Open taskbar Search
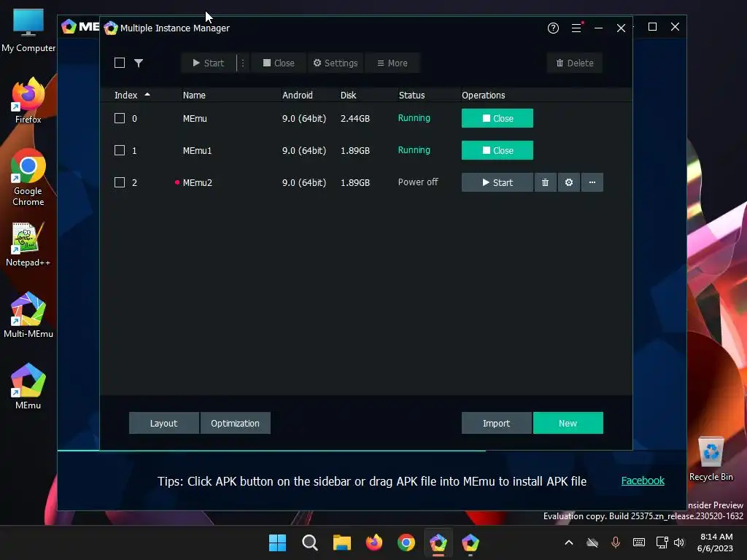This screenshot has width=747, height=560. pos(309,542)
